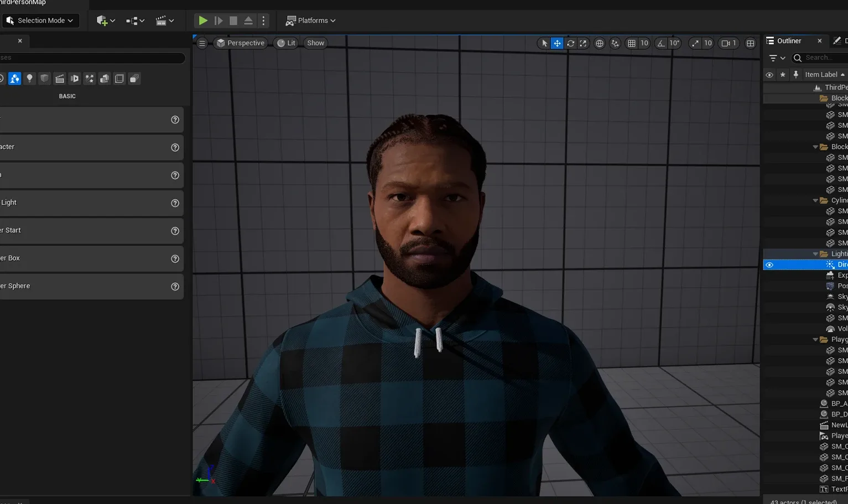Select the Player Start placeable actor
This screenshot has height=504, width=848.
point(91,231)
